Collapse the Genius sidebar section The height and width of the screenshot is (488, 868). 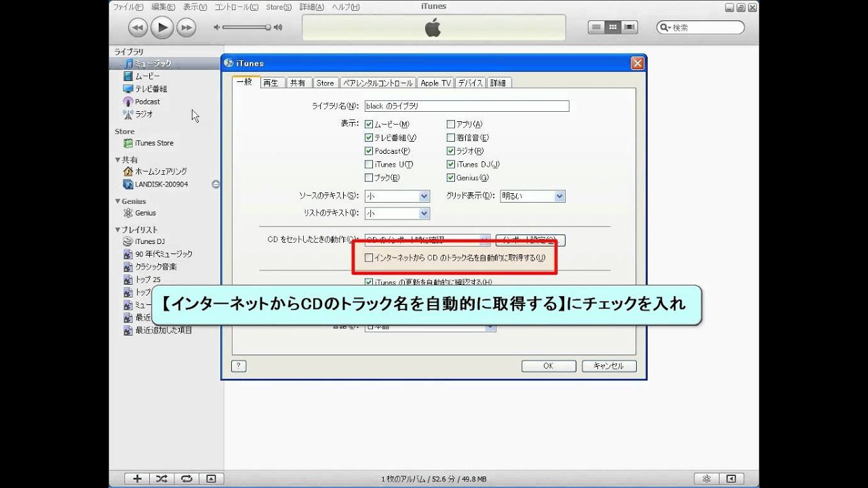tap(117, 201)
